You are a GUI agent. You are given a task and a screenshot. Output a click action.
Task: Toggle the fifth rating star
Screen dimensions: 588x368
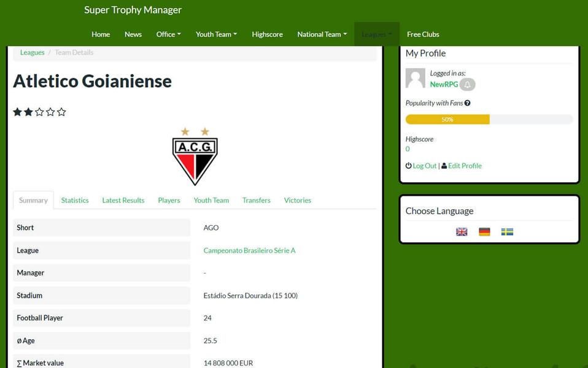[61, 112]
